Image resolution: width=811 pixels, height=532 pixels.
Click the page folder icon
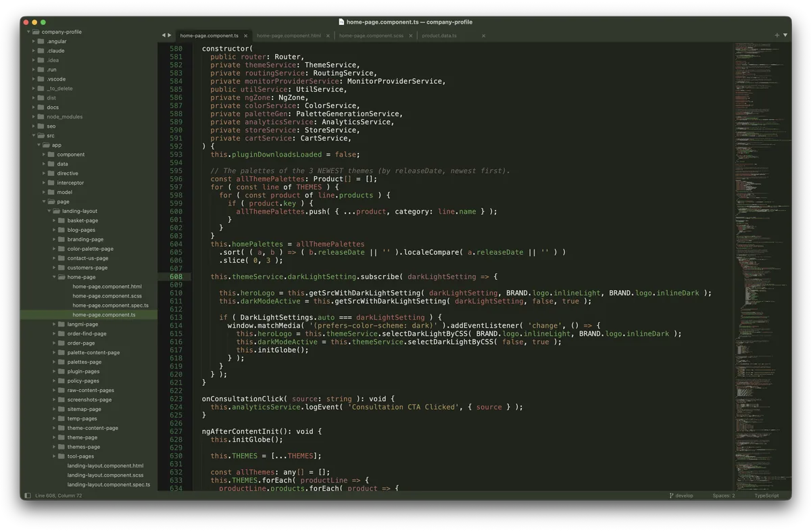[x=51, y=202]
